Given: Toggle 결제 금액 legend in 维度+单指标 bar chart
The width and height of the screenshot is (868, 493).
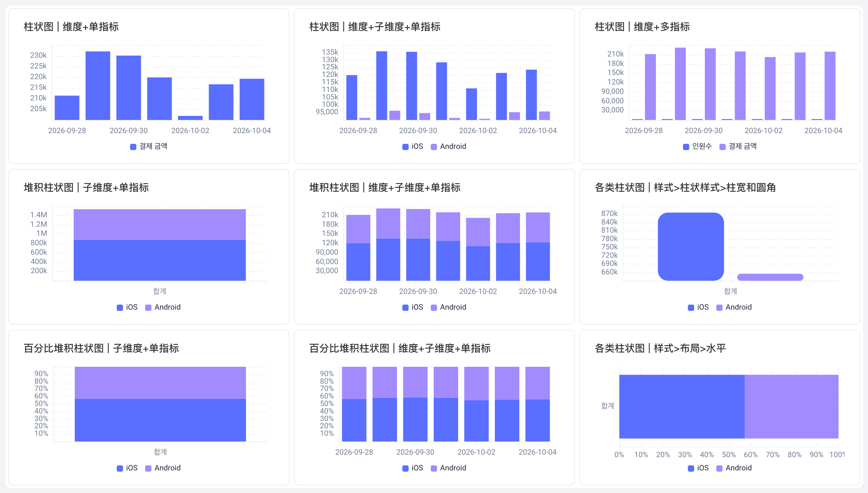Looking at the screenshot, I should coord(149,146).
